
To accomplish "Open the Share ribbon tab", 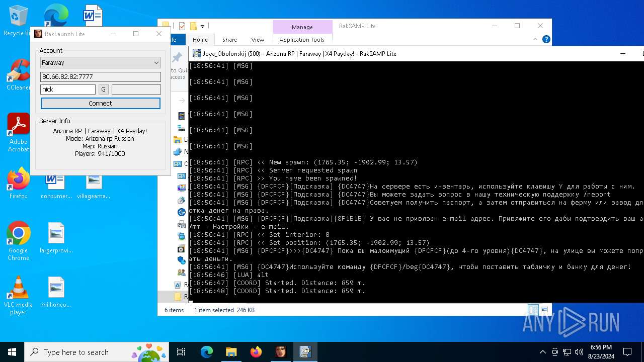I will click(229, 40).
